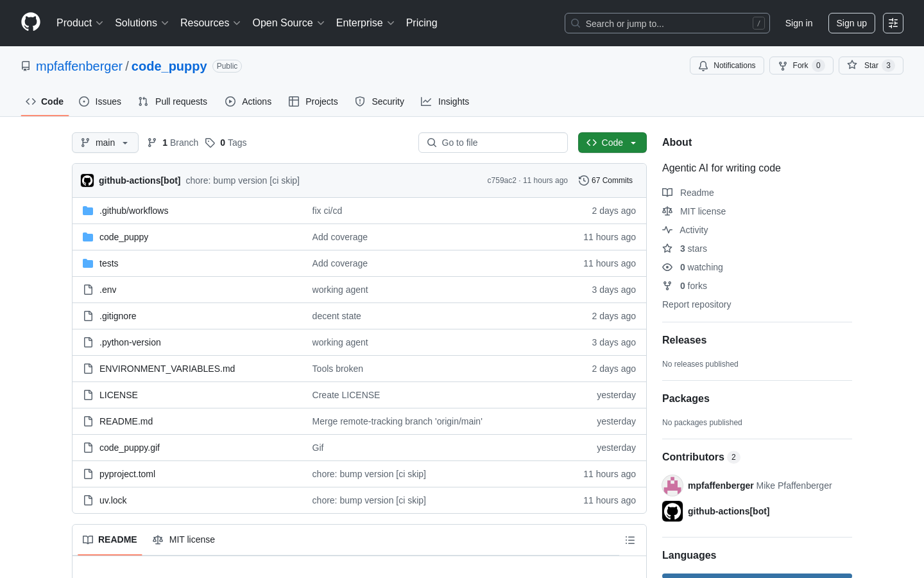Image resolution: width=924 pixels, height=578 pixels.
Task: Click the Report repository link
Action: click(696, 304)
